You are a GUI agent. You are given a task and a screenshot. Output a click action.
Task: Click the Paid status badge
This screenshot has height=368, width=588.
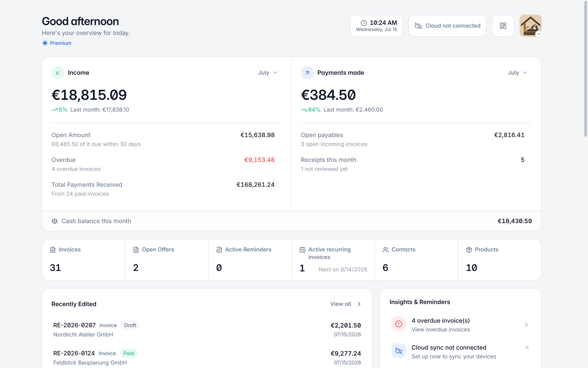click(x=129, y=354)
